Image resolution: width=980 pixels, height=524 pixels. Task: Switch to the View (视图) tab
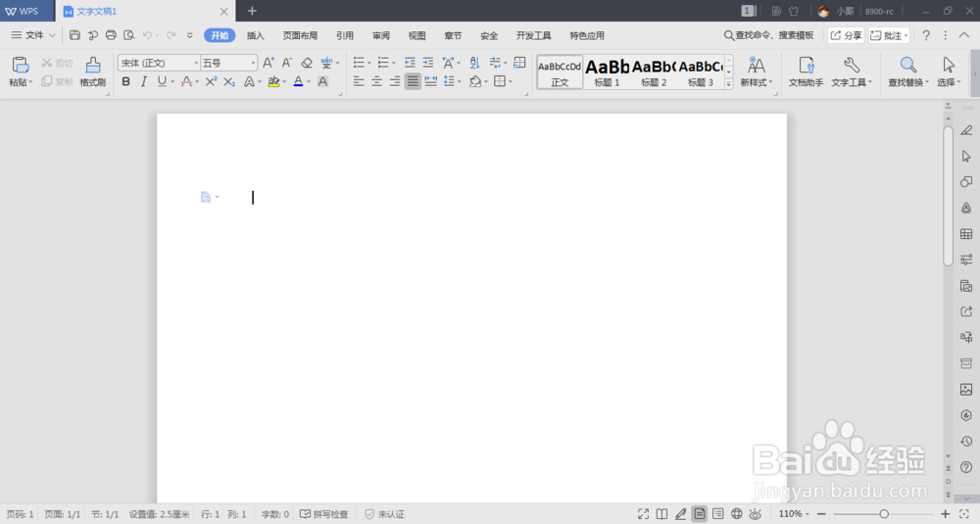[416, 35]
